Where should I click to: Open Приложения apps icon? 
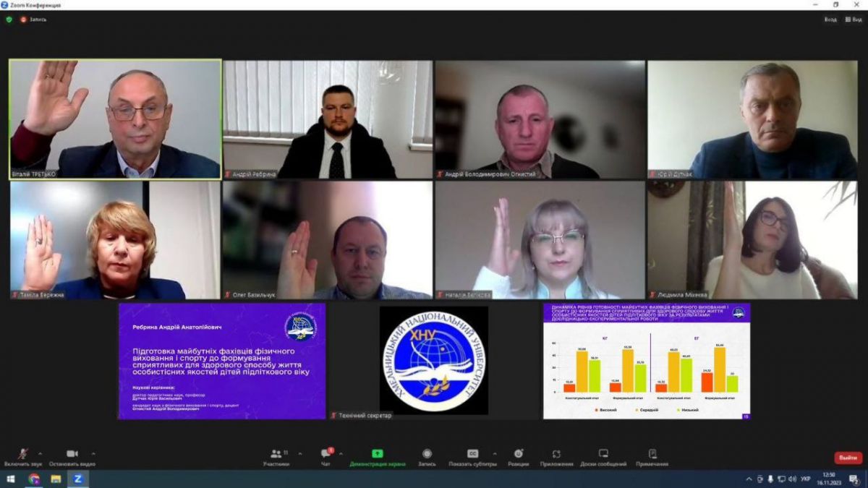tap(556, 454)
